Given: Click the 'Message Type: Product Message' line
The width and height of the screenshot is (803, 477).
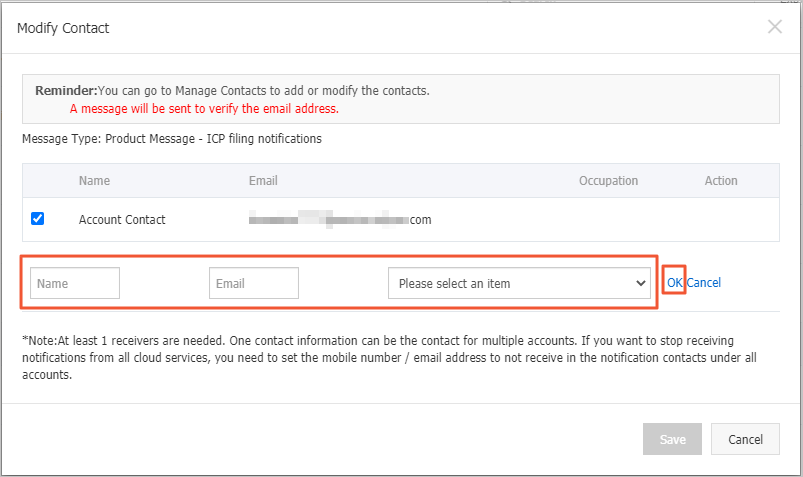Looking at the screenshot, I should click(172, 139).
